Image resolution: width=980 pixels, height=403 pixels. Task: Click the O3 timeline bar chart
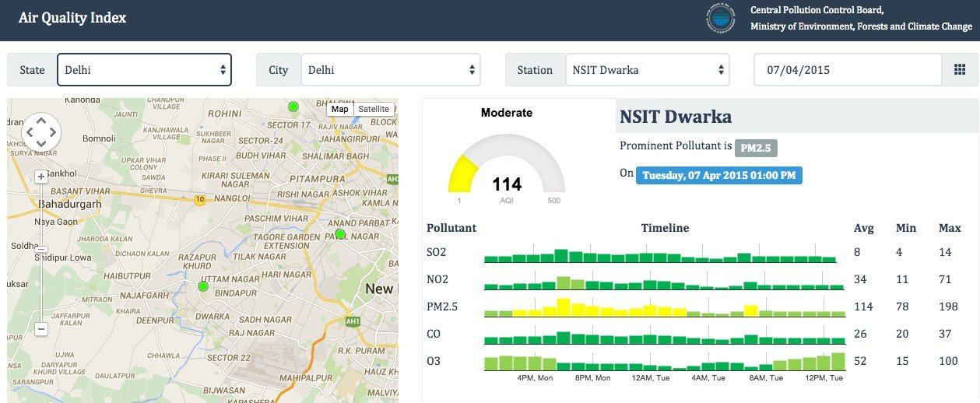pyautogui.click(x=664, y=361)
